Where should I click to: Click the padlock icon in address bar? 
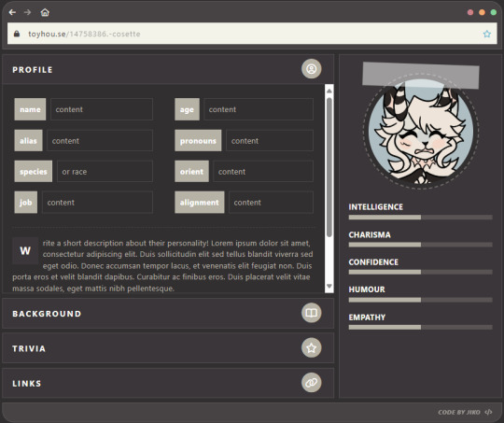(17, 34)
